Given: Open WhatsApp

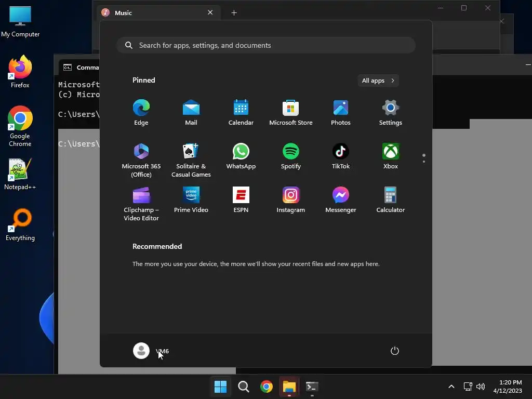Looking at the screenshot, I should point(241,157).
